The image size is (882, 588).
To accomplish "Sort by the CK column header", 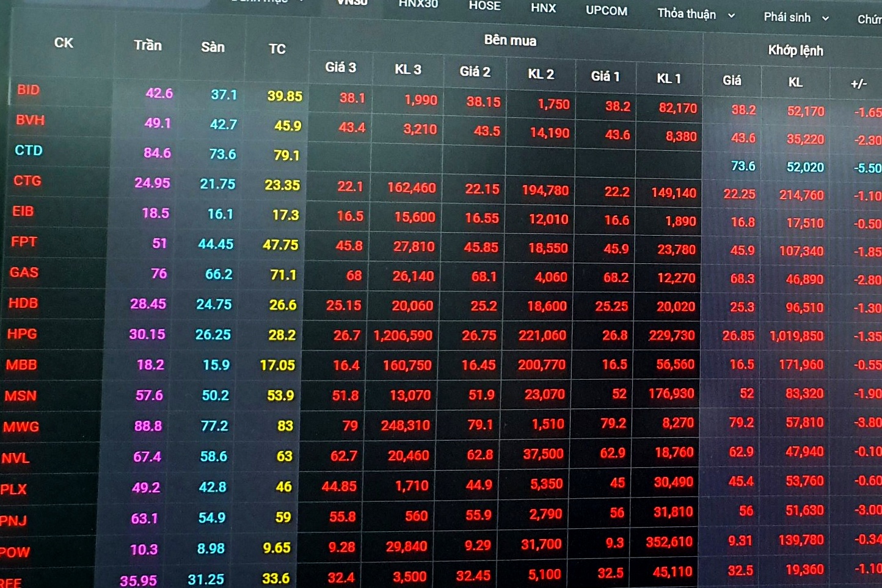I will 64,43.
